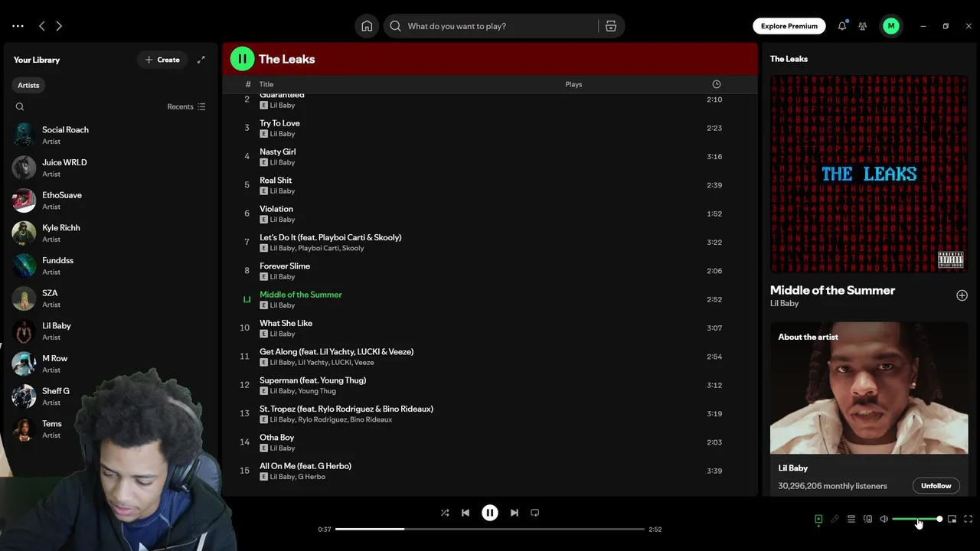Add Middle of the Summer to library
Screen dimensions: 980x551
coord(962,295)
